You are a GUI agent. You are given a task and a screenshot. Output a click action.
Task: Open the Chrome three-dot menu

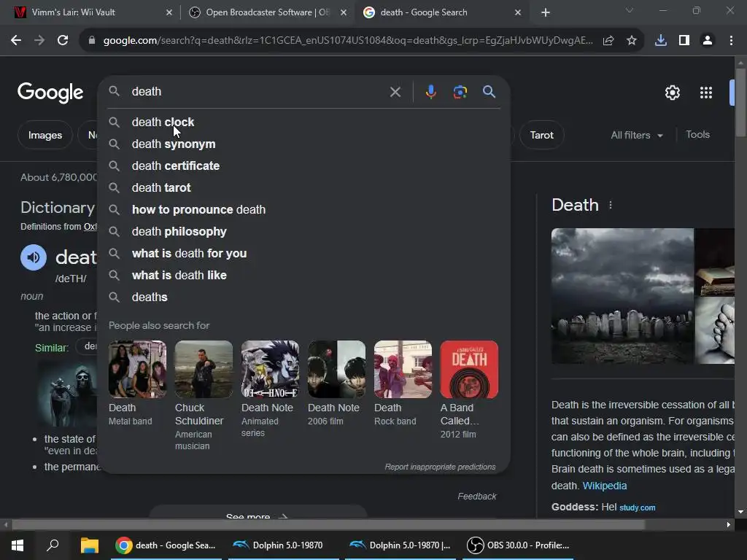731,41
